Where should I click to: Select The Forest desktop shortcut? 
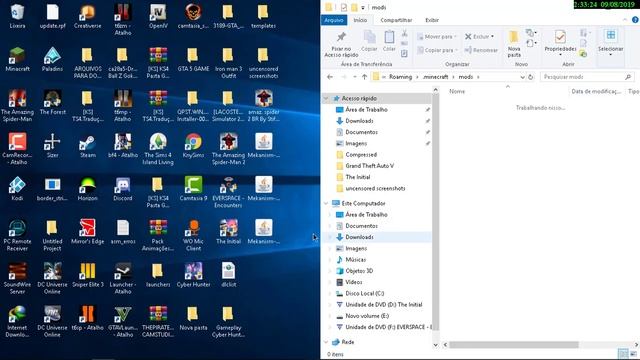point(52,103)
